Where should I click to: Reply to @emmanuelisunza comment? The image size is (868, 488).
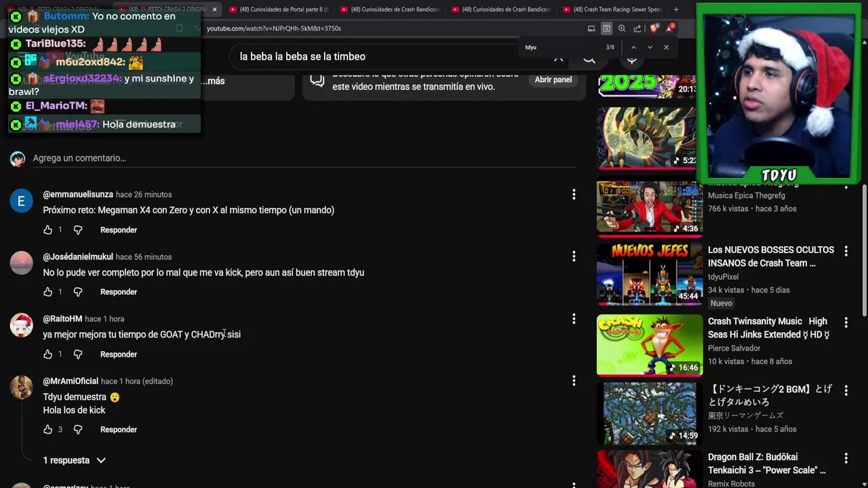pos(119,230)
